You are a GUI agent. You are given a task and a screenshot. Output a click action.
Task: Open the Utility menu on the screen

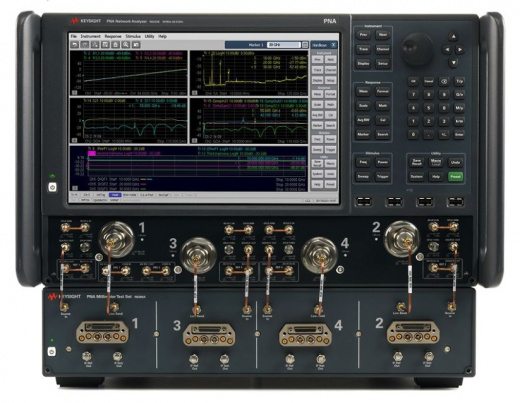click(149, 36)
